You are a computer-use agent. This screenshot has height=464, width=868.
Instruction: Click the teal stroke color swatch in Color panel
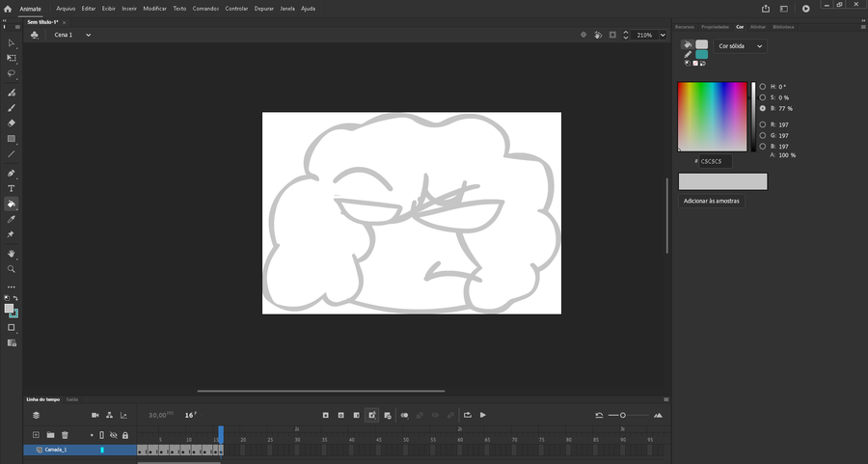[701, 54]
